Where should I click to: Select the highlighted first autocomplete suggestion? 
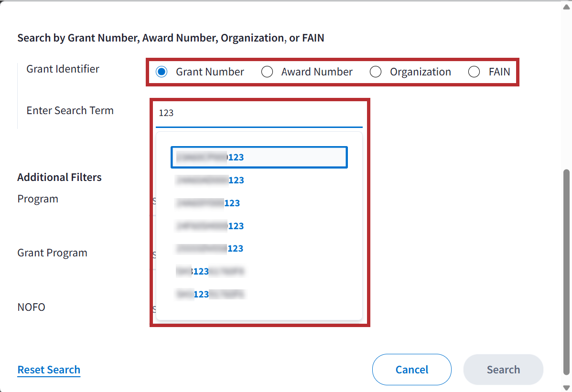[x=259, y=158]
